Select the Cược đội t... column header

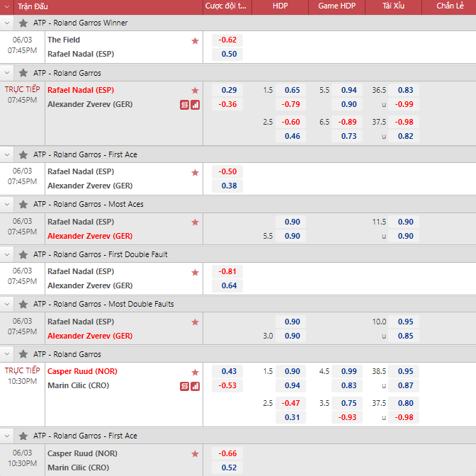226,6
